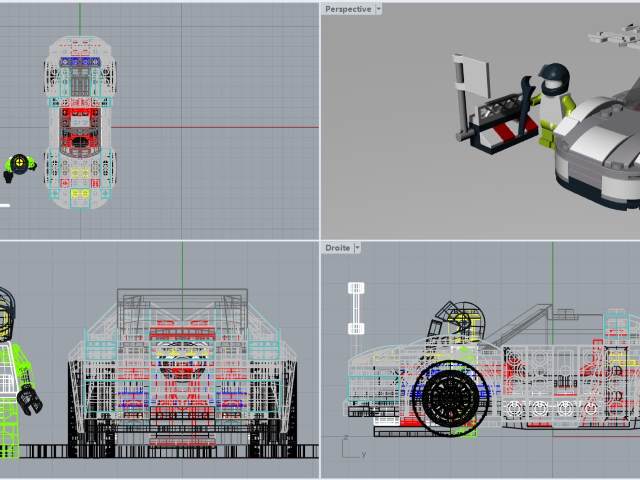Open the Perspective viewport title menu
Viewport: 640px width, 480px height.
tap(348, 9)
